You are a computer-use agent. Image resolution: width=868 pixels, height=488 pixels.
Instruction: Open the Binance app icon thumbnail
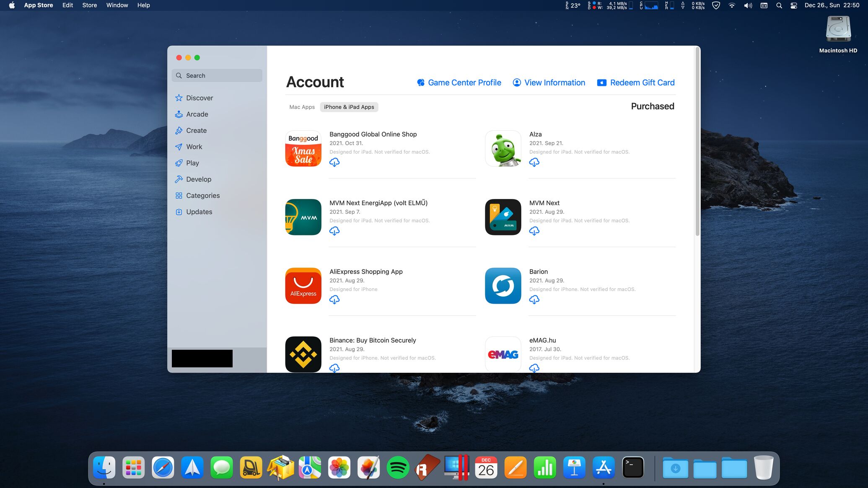pos(303,354)
